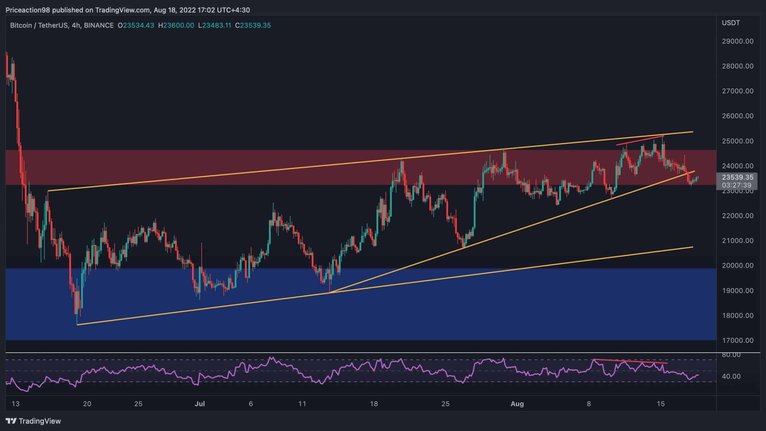
Task: Click the Aug date marker on time axis
Action: (517, 404)
